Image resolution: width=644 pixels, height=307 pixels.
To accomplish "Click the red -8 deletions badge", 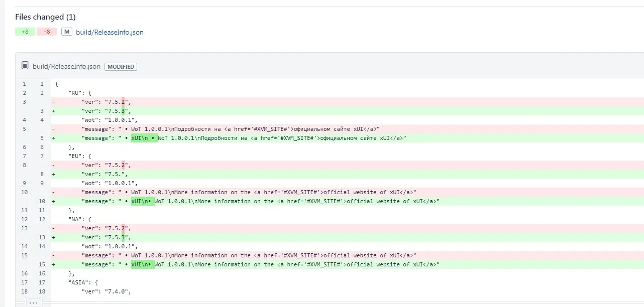I will tap(47, 32).
